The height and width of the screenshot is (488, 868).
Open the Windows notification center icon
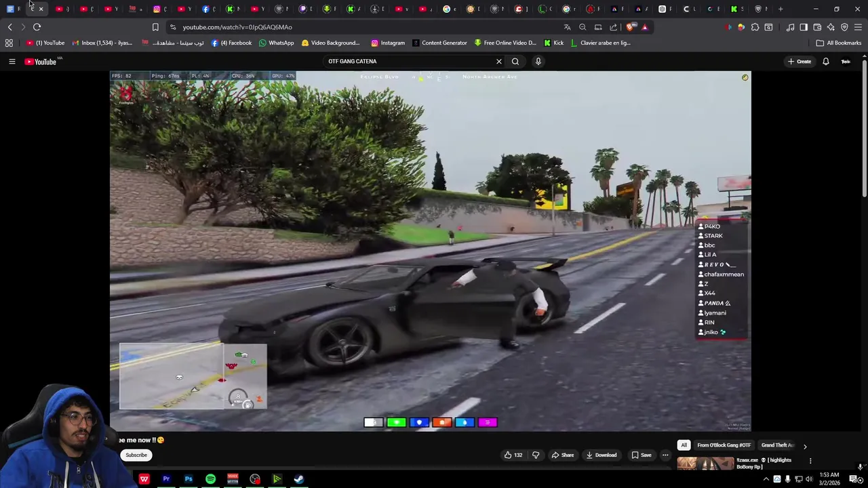coord(852,479)
